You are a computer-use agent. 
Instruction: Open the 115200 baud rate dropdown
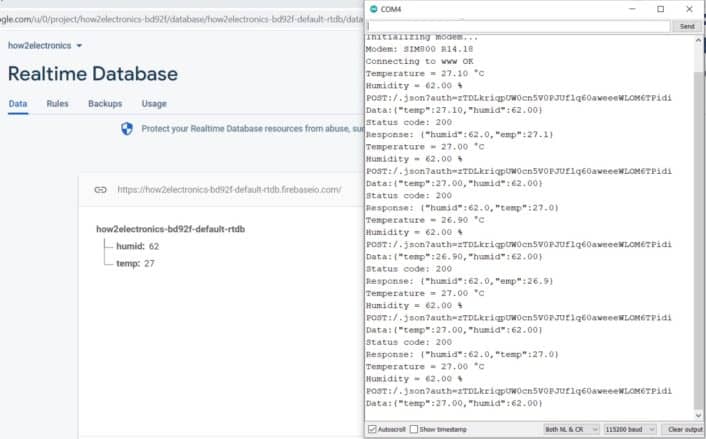click(x=629, y=430)
